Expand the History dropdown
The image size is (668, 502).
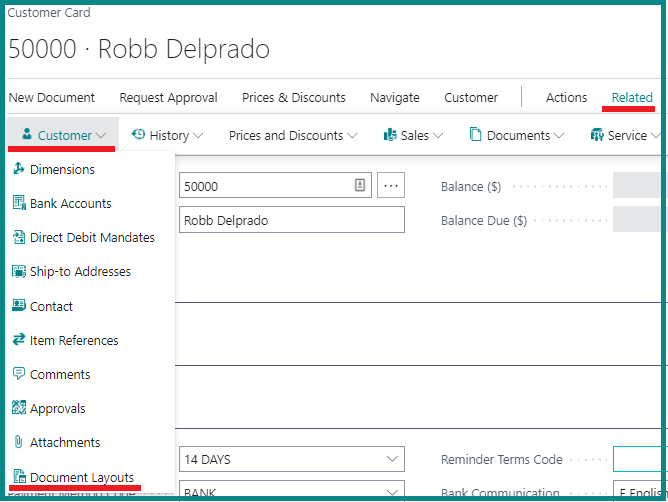[167, 135]
